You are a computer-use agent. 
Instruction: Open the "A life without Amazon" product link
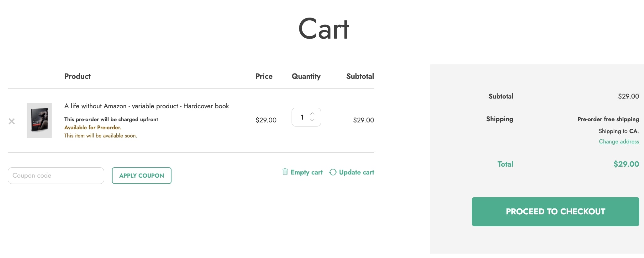coord(146,106)
